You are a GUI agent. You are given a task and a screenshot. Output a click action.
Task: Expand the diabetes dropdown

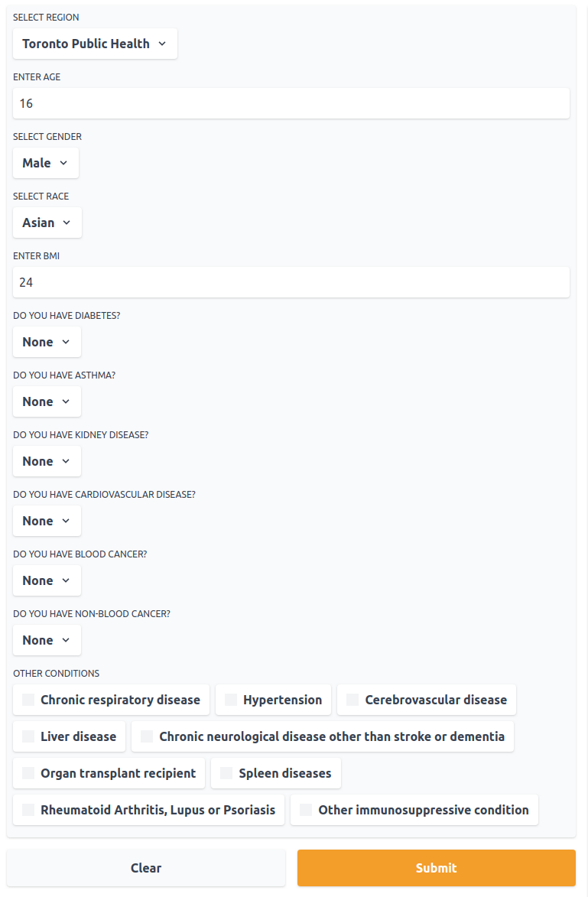pyautogui.click(x=47, y=342)
